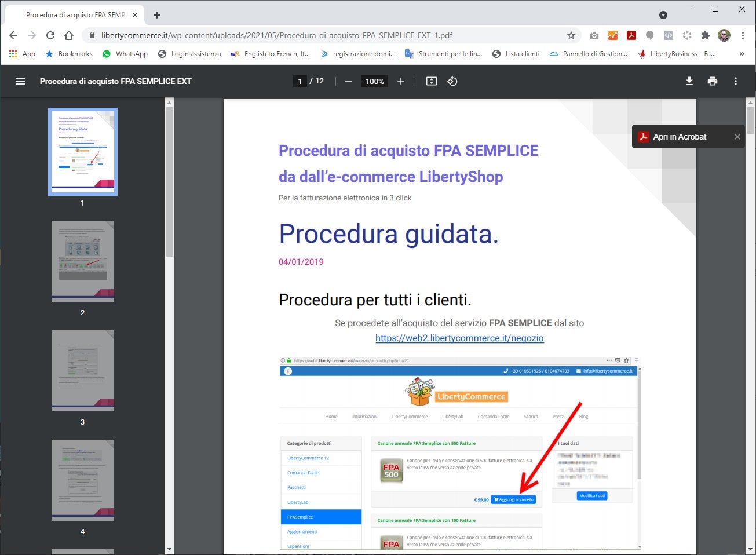Click the fit to page icon
The width and height of the screenshot is (756, 555).
click(x=432, y=81)
